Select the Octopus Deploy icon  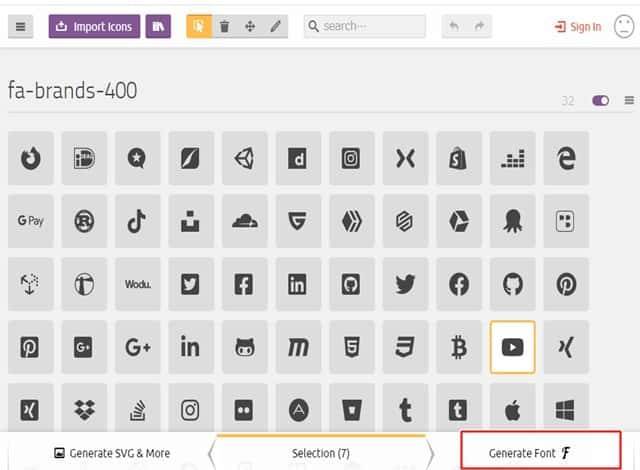[513, 221]
